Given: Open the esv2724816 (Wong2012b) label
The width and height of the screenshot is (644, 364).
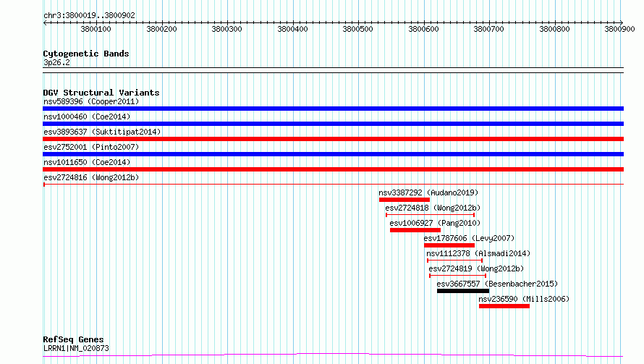Looking at the screenshot, I should (91, 177).
